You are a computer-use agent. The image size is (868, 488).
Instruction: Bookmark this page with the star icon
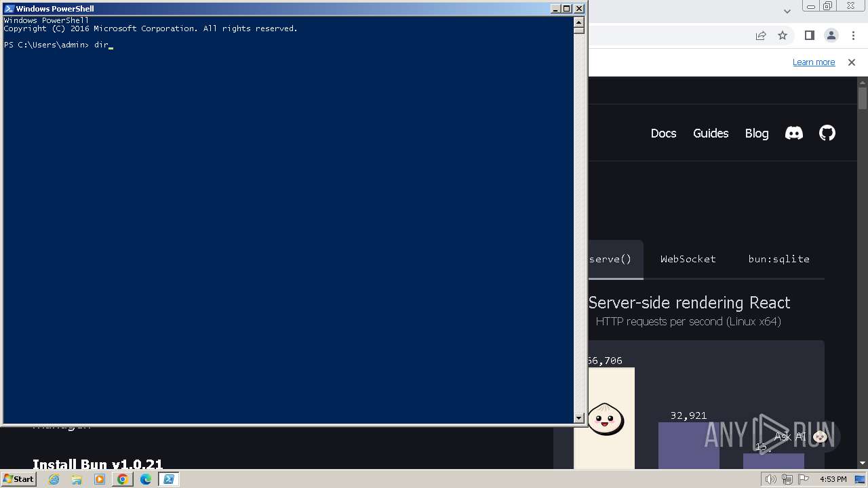tap(783, 36)
